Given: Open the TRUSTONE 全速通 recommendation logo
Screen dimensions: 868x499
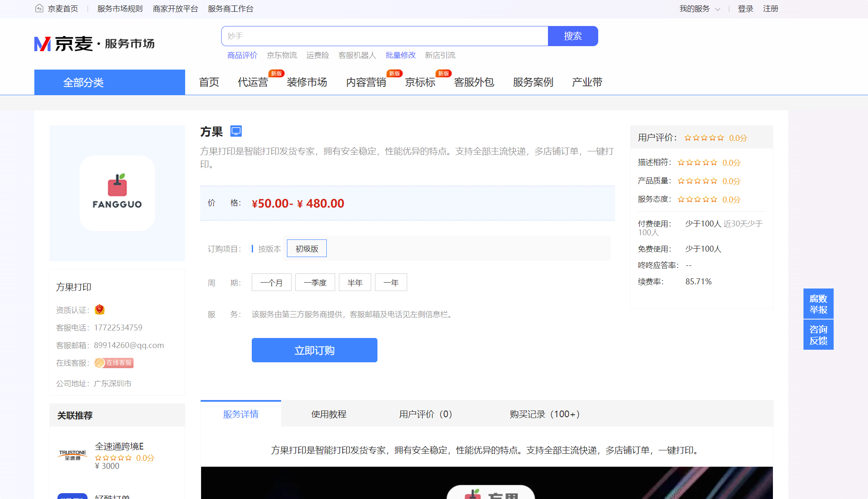Looking at the screenshot, I should (x=72, y=455).
